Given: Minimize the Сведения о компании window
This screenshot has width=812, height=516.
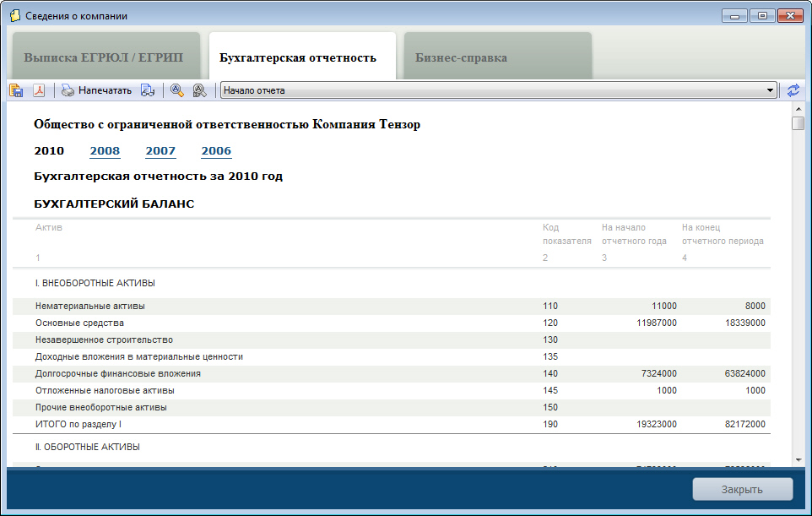Looking at the screenshot, I should pos(734,16).
